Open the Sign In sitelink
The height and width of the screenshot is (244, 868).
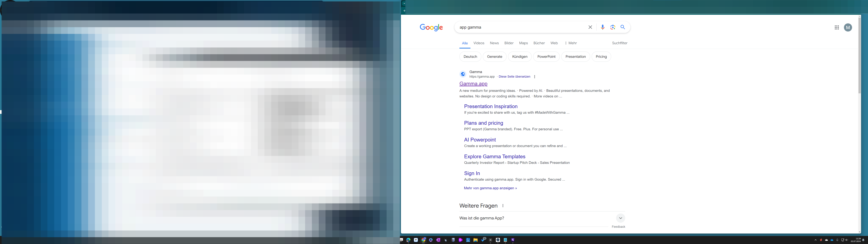472,173
